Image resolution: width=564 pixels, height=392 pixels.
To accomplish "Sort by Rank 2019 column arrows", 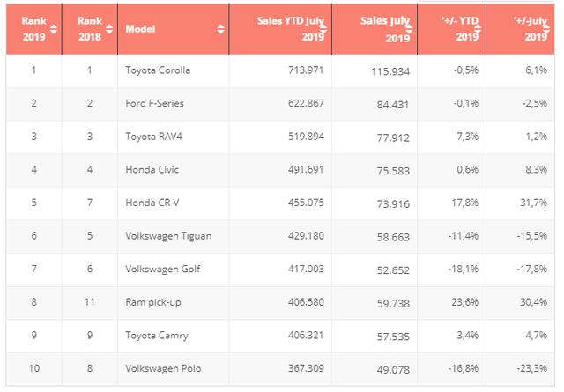I will pos(53,29).
